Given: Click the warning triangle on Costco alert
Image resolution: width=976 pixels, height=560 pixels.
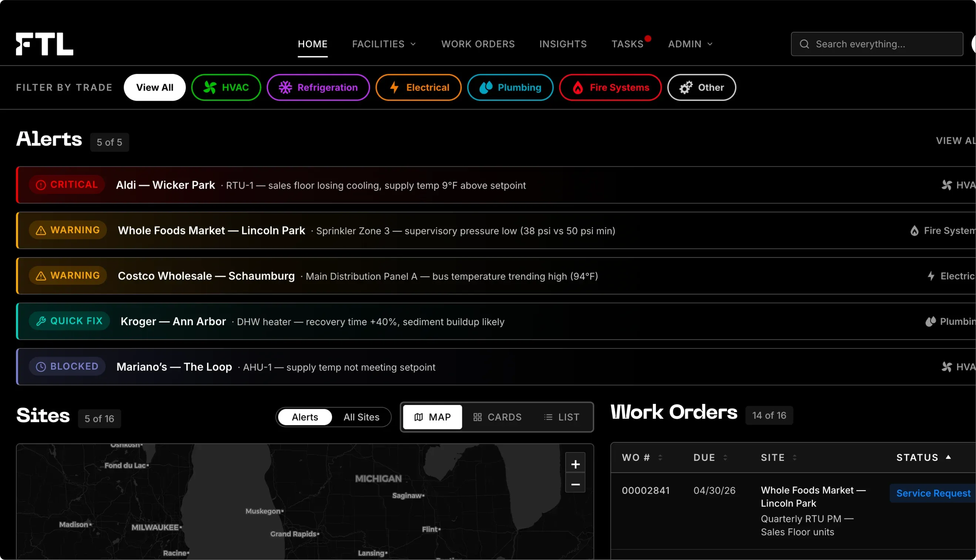Looking at the screenshot, I should 41,276.
